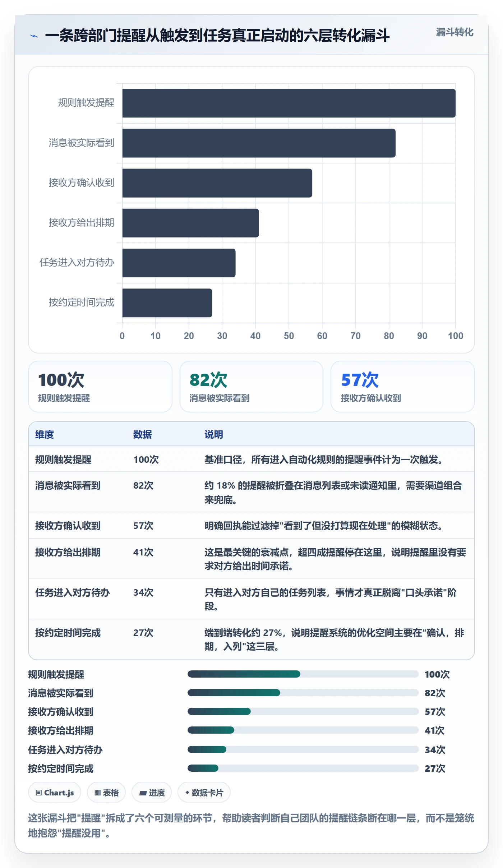The image size is (503, 868).
Task: Click the 维度 column header
Action: click(45, 434)
